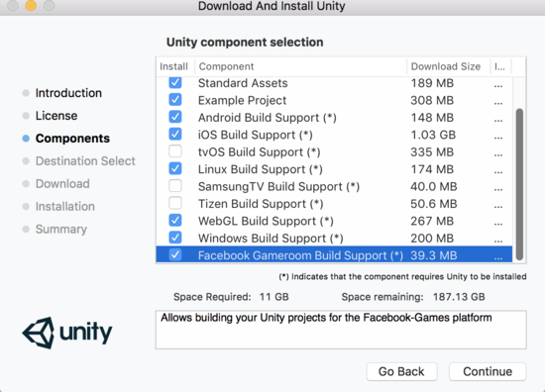Select the Installation step in sidebar
This screenshot has height=392, width=545.
tap(65, 207)
